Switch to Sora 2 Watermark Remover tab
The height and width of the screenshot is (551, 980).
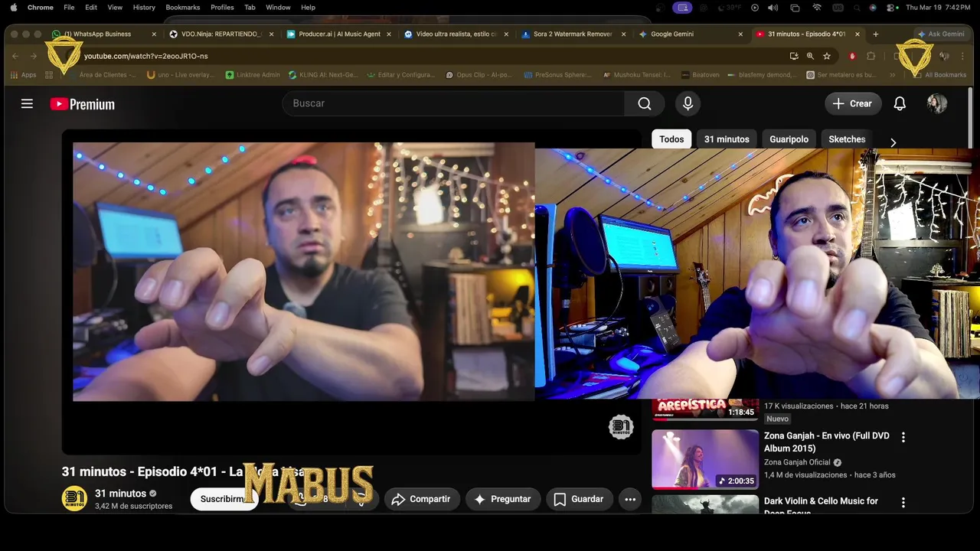pyautogui.click(x=572, y=34)
